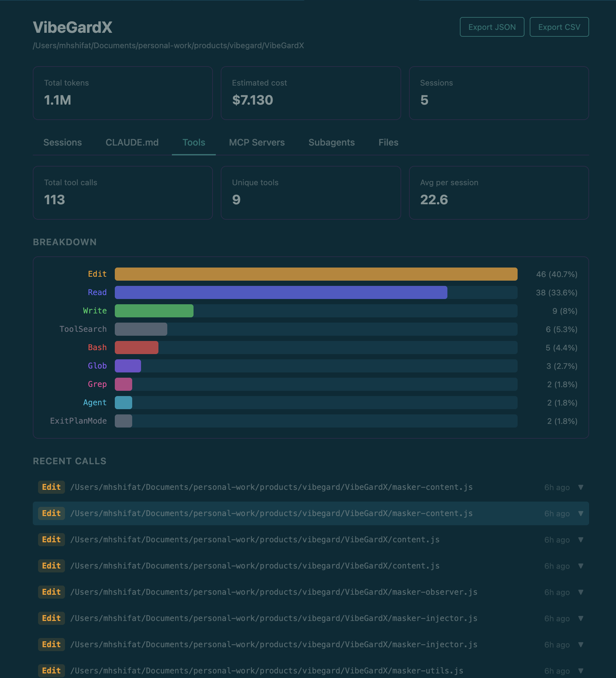
Task: Click the ExitPlanMode label in the breakdown
Action: (78, 421)
